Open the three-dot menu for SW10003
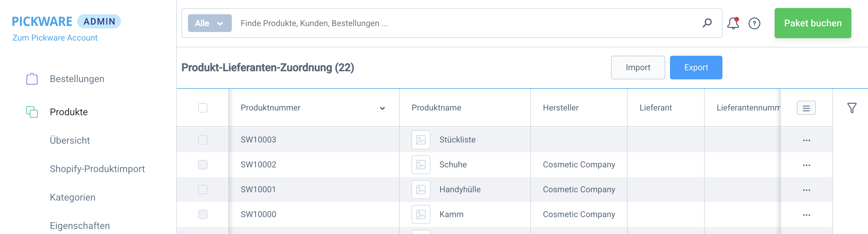 coord(806,140)
